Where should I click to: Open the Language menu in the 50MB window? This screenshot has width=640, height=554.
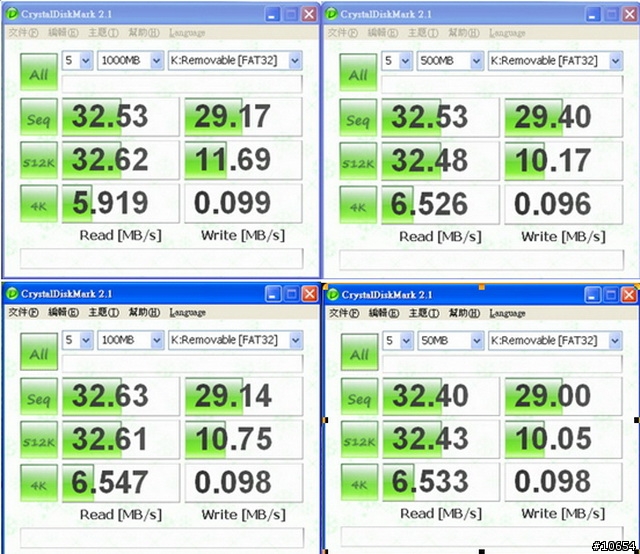coord(507,314)
